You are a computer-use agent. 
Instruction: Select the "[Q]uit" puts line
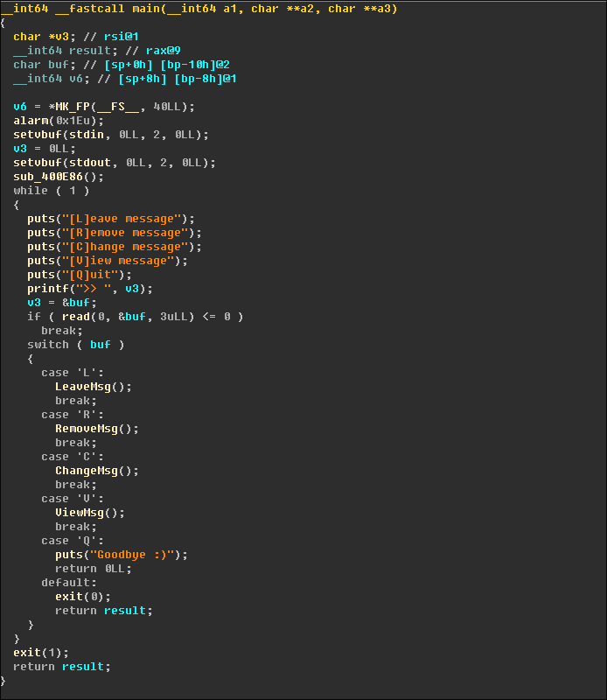click(x=80, y=275)
